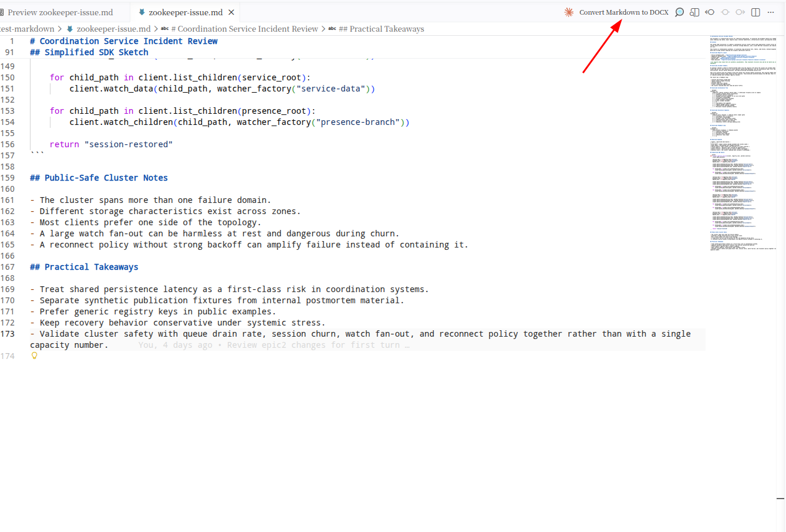Click line number 167

tap(8, 267)
